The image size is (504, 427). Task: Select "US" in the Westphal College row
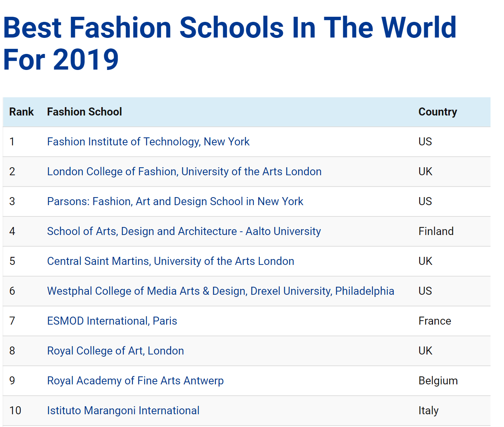(x=425, y=291)
